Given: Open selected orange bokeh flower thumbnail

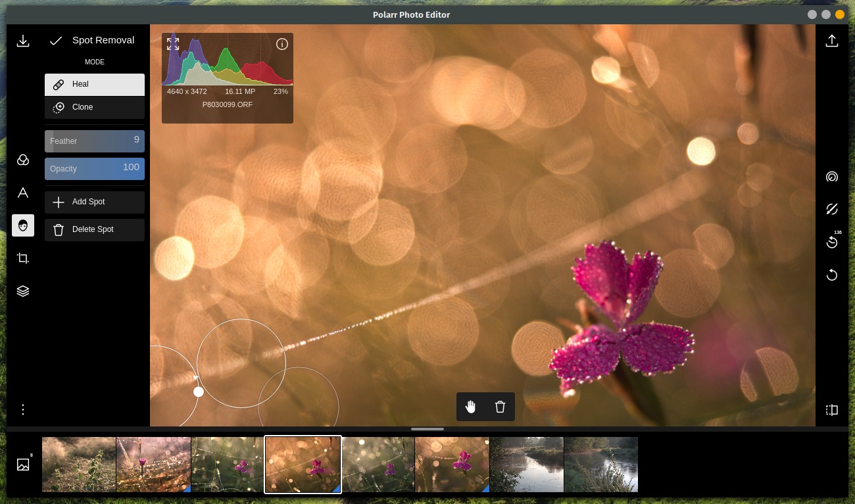Looking at the screenshot, I should point(303,465).
